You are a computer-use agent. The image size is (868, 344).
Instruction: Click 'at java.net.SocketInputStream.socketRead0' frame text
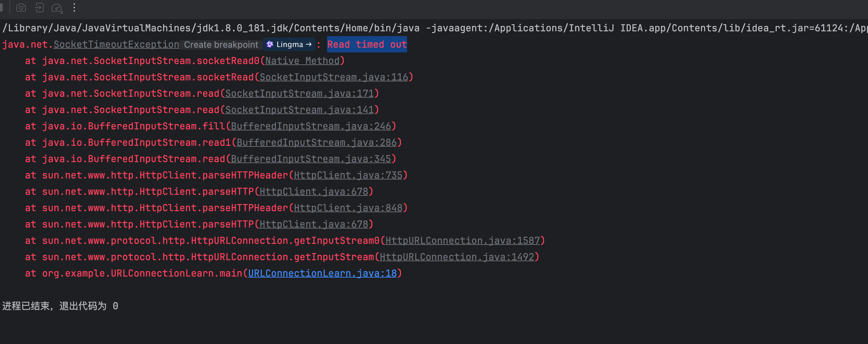pyautogui.click(x=142, y=61)
